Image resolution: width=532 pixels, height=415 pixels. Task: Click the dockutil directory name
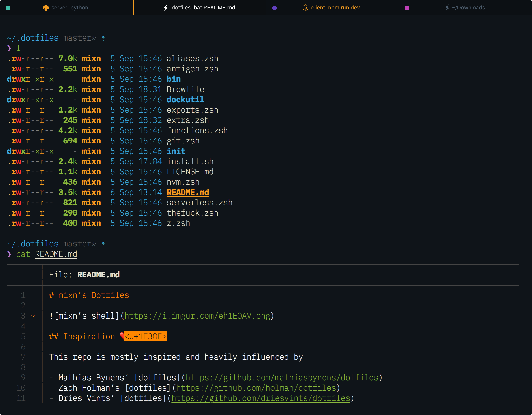click(x=185, y=100)
